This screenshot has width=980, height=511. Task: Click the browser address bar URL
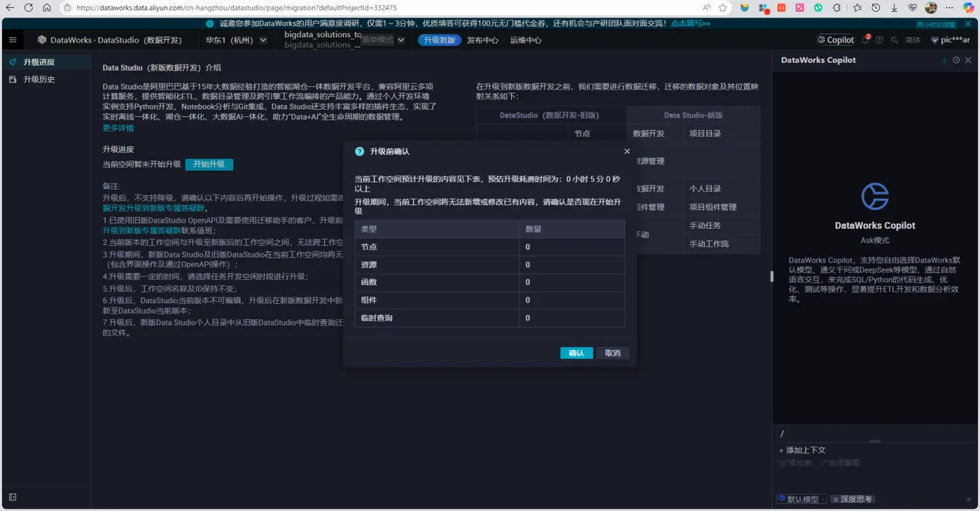(x=236, y=8)
